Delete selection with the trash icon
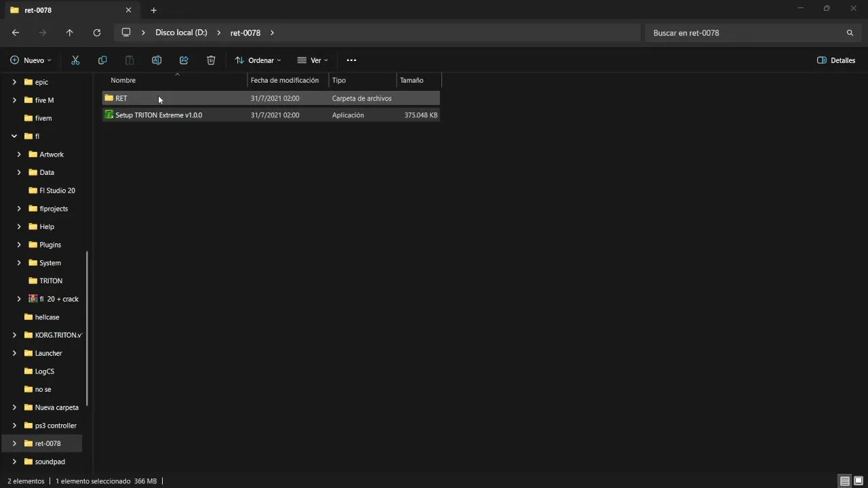 [x=211, y=60]
